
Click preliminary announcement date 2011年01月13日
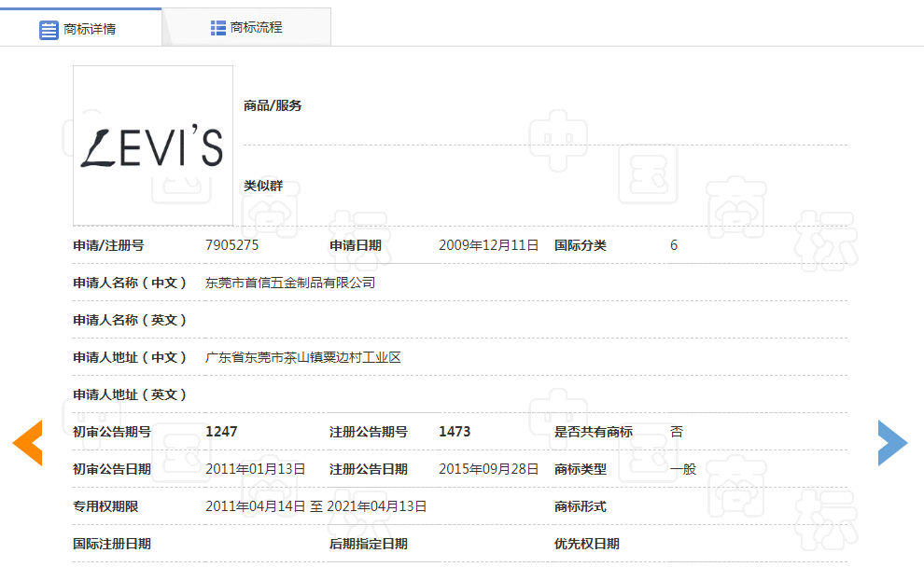point(256,469)
